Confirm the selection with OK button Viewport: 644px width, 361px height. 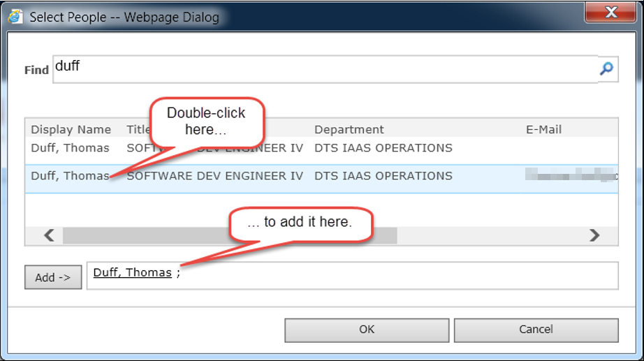367,330
